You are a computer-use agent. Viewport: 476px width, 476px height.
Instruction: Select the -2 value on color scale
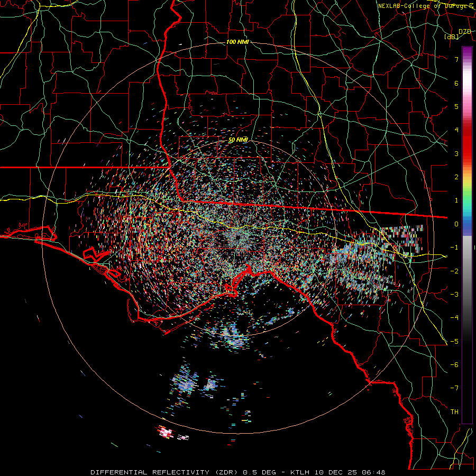point(454,271)
